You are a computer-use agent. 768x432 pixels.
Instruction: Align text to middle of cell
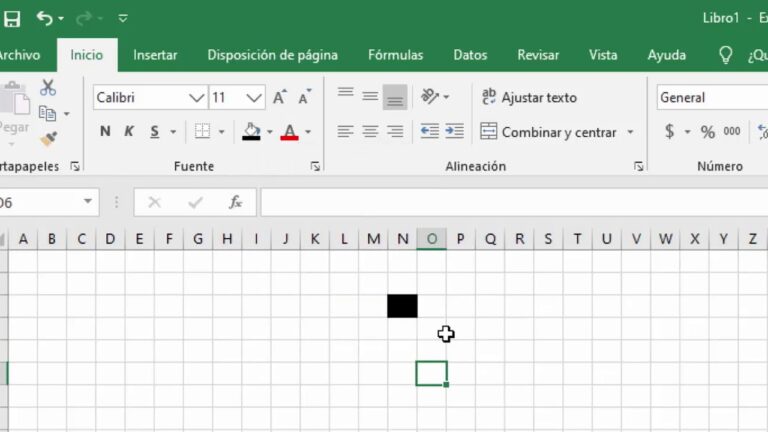pyautogui.click(x=370, y=97)
